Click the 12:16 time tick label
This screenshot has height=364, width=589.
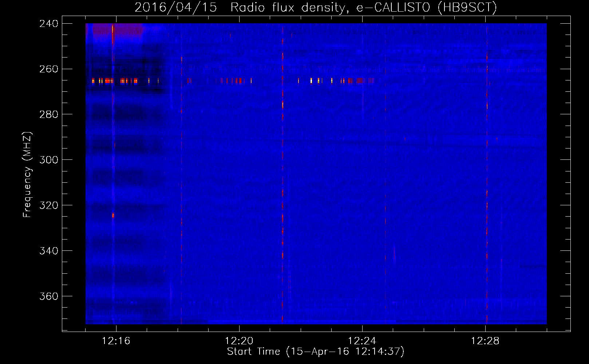116,341
